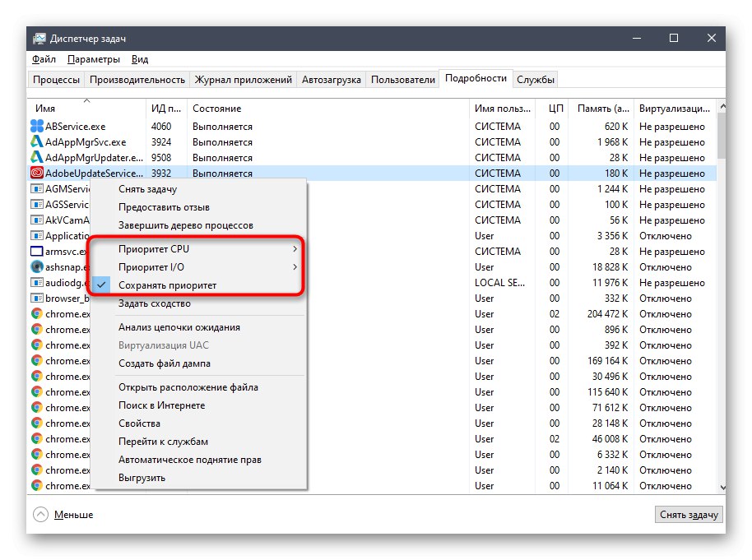752x560 pixels.
Task: Select LOCAL SE... user cell
Action: point(499,283)
